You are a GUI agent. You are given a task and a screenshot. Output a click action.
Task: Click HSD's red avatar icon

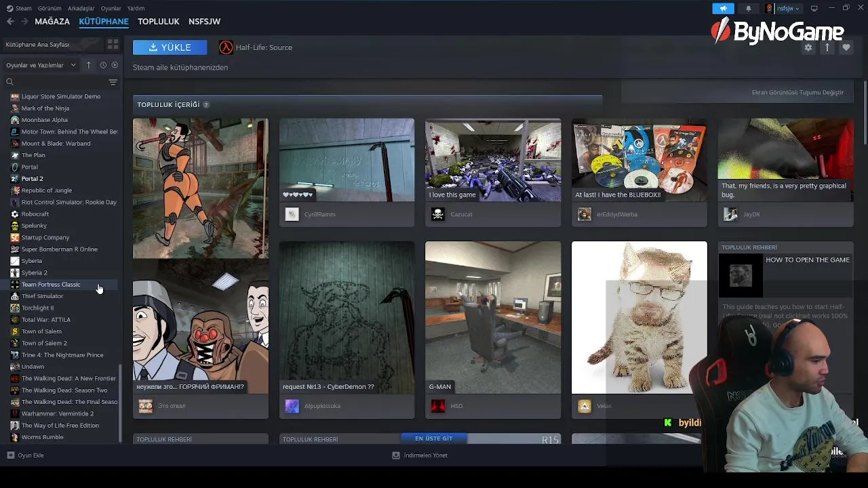click(x=438, y=406)
